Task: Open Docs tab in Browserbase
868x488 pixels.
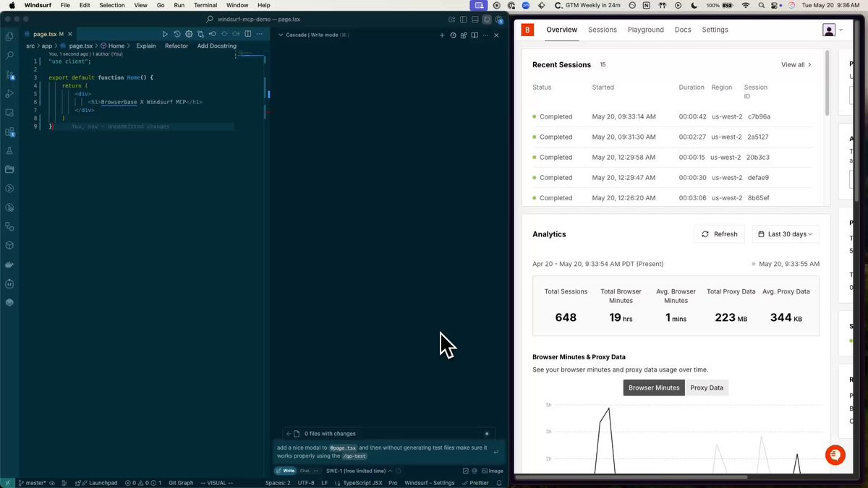Action: click(683, 30)
